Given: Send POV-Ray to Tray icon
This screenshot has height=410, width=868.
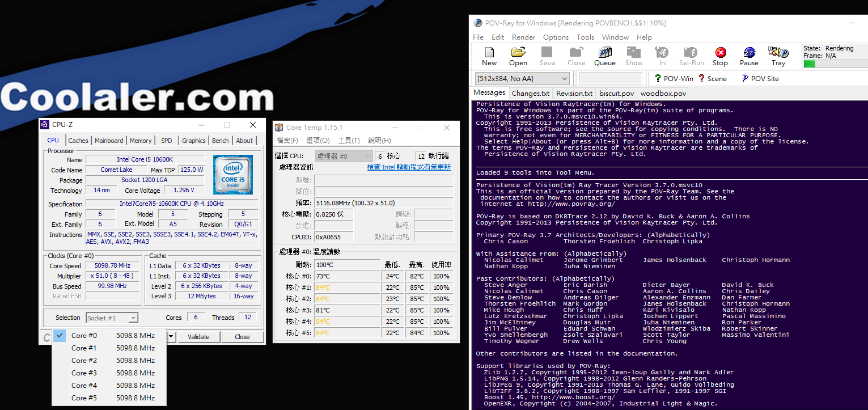Looking at the screenshot, I should point(778,53).
